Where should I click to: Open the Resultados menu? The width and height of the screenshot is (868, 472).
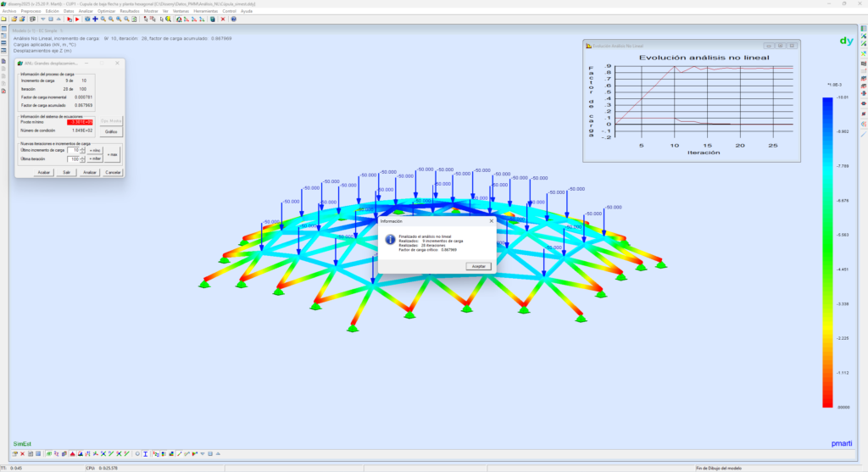[x=130, y=11]
